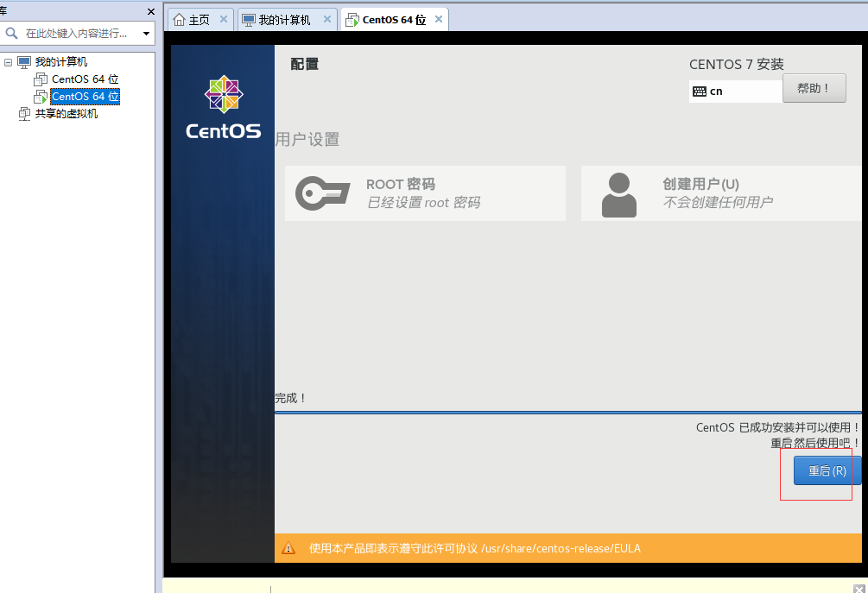Click the cn keyboard layout indicator
The width and height of the screenshot is (868, 593).
coord(708,91)
